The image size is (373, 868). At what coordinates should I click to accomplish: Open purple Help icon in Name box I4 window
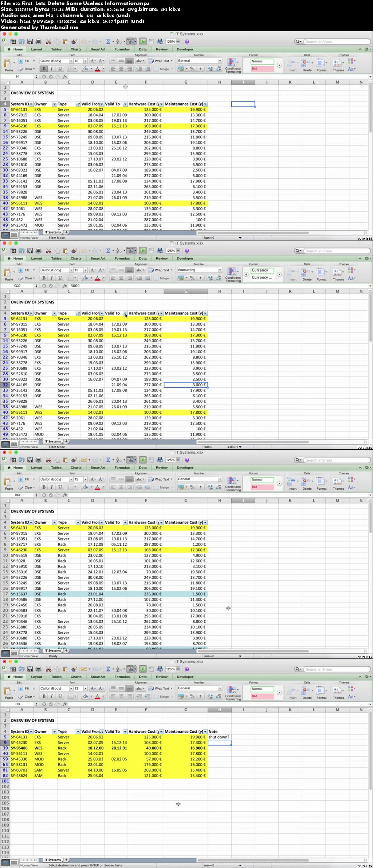187,42
